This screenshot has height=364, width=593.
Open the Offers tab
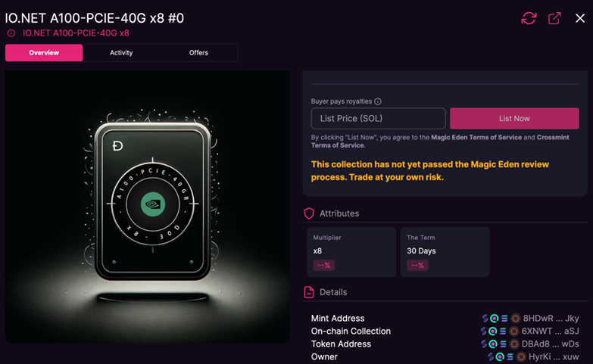tap(198, 53)
